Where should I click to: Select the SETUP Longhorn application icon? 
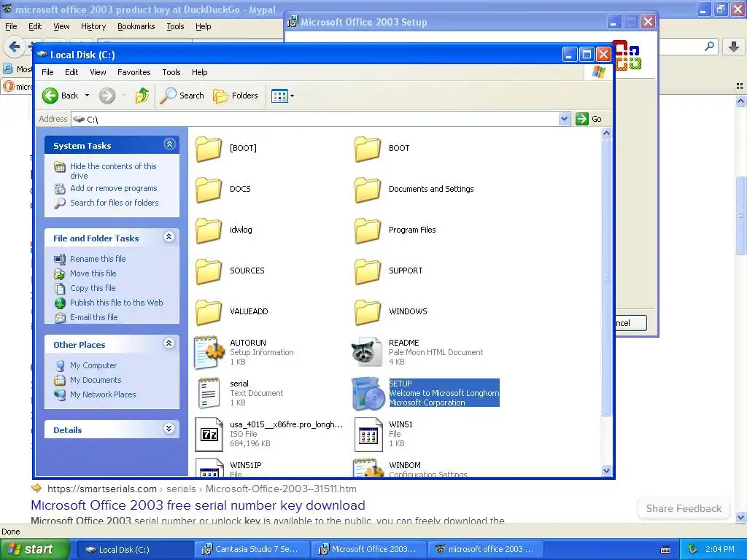pyautogui.click(x=368, y=394)
